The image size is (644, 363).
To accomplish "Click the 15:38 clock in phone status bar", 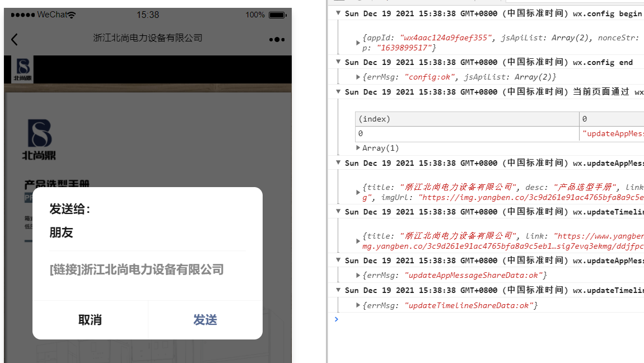I will pos(148,15).
